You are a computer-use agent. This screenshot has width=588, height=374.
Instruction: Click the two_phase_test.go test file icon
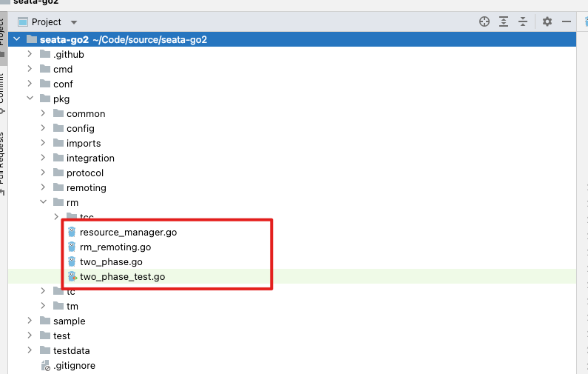[72, 276]
